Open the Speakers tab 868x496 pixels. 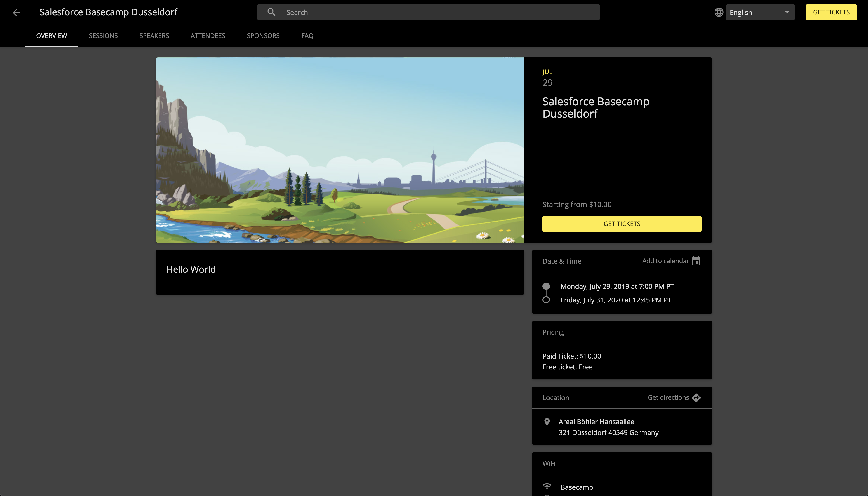click(154, 36)
